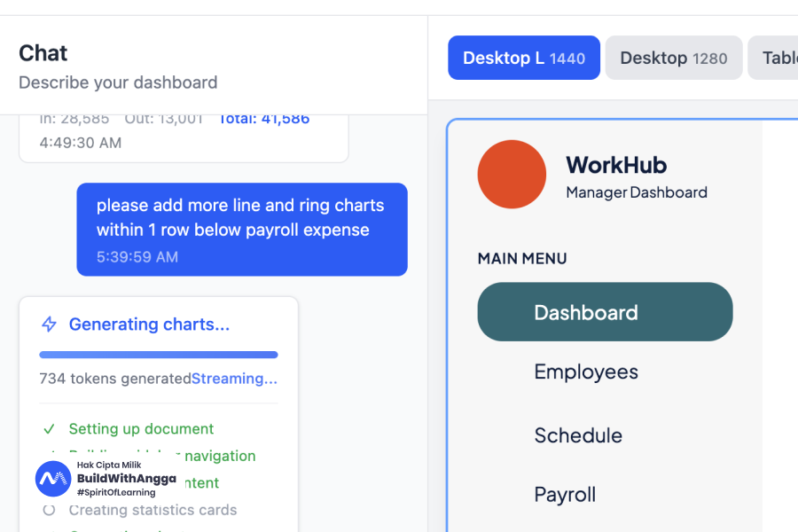Click the Streaming... status text

(234, 379)
